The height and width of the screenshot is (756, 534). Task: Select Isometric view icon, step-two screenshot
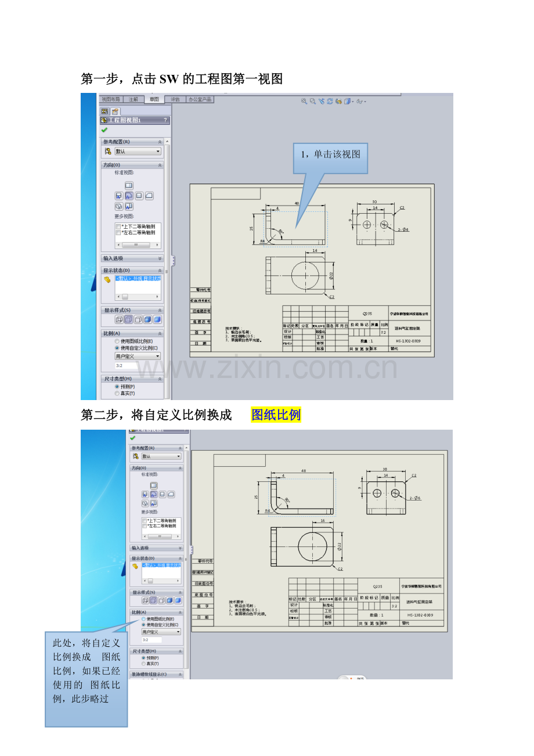(x=145, y=503)
